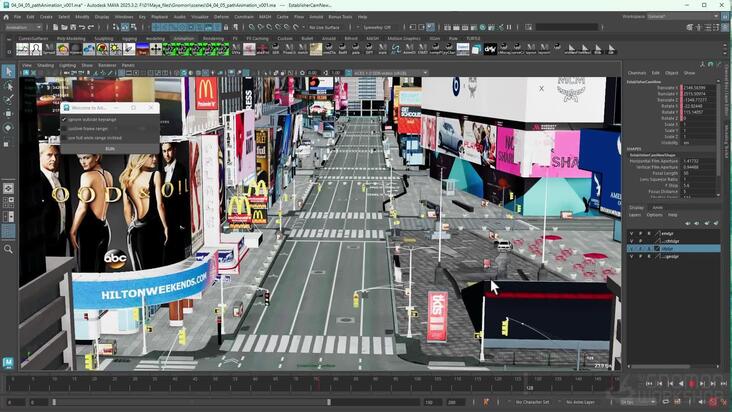The width and height of the screenshot is (732, 412).
Task: Click the AI curve shelf icon
Action: pyautogui.click(x=396, y=49)
